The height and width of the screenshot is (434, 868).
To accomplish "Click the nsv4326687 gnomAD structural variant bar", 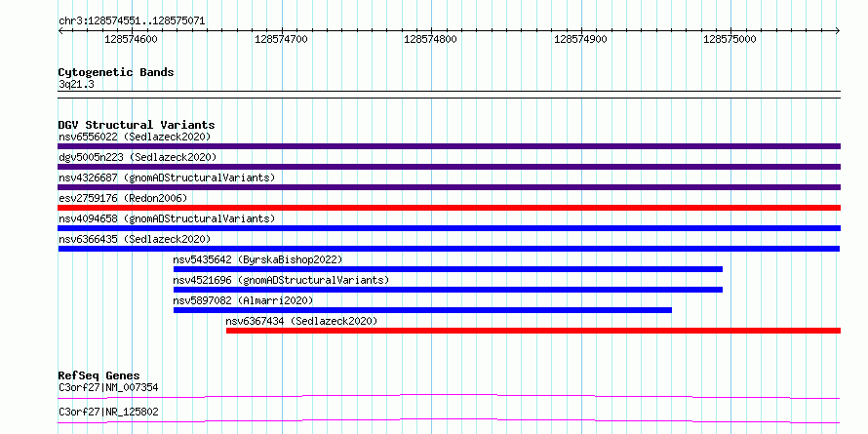I will pos(449,187).
